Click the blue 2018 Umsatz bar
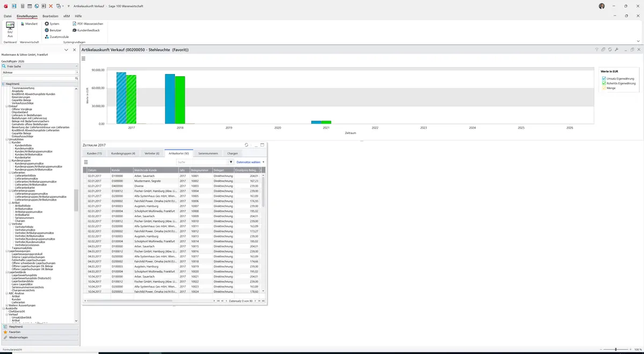This screenshot has width=644, height=354. 170,99
